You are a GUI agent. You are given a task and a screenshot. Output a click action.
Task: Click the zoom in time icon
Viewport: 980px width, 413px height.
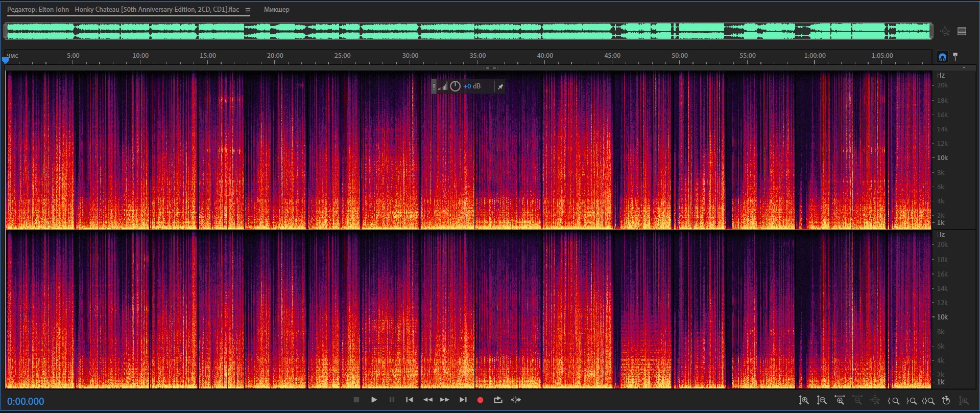pos(840,401)
